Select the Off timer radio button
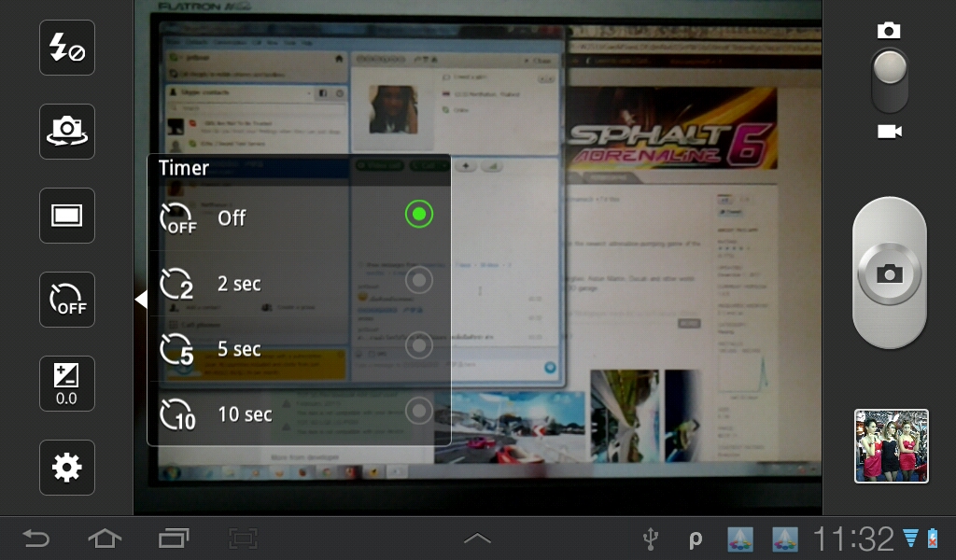Image resolution: width=956 pixels, height=560 pixels. click(x=419, y=215)
